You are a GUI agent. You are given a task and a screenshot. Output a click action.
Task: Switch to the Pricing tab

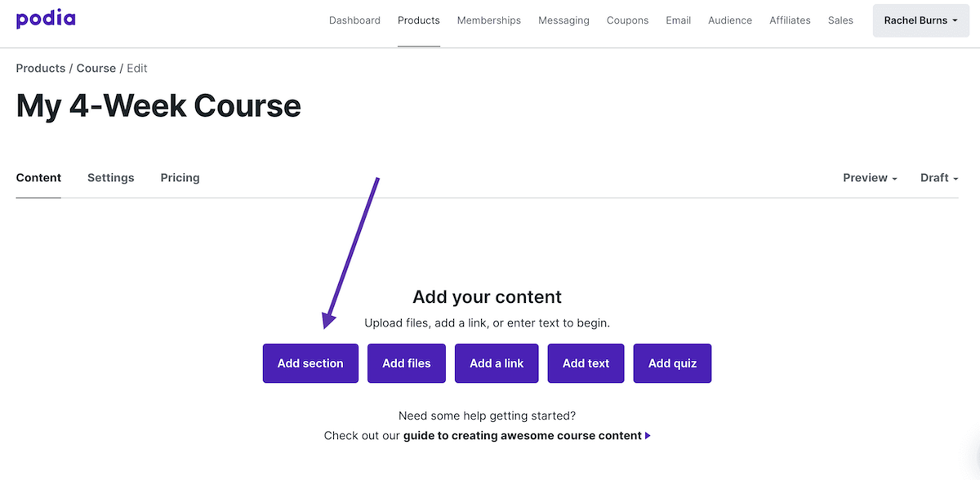coord(180,177)
